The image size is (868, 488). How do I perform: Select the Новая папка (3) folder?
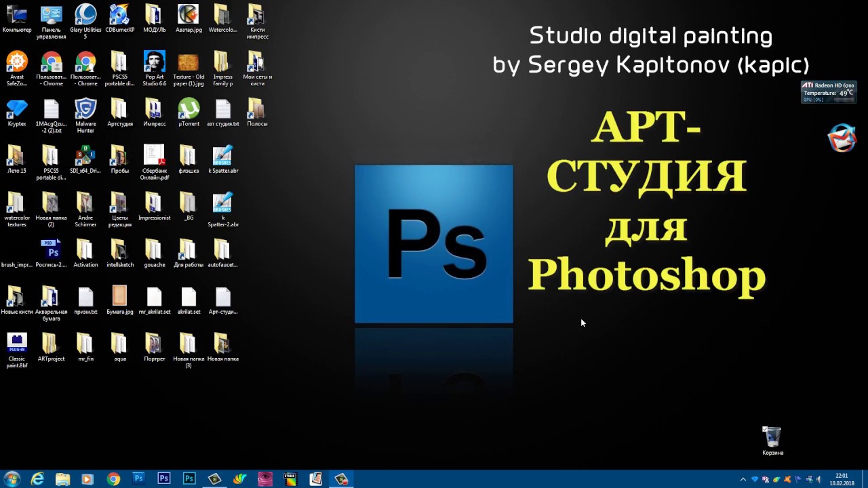pos(189,350)
